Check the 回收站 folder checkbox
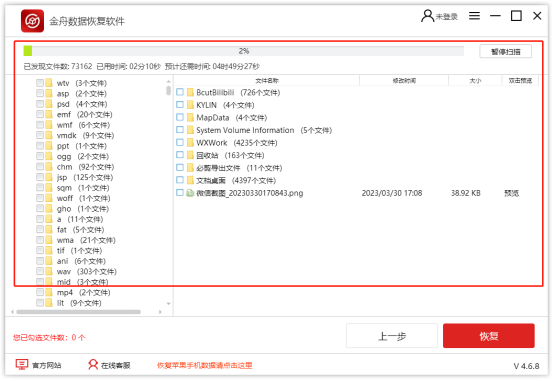 180,155
